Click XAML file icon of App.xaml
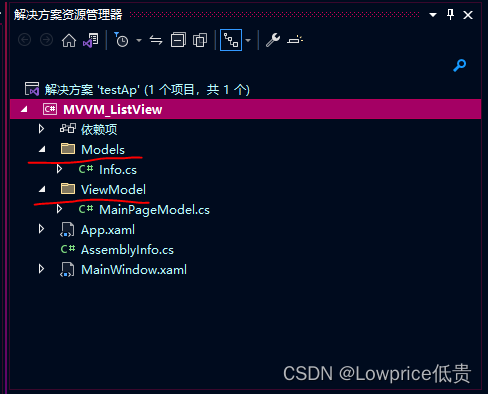The image size is (488, 394). tap(67, 230)
